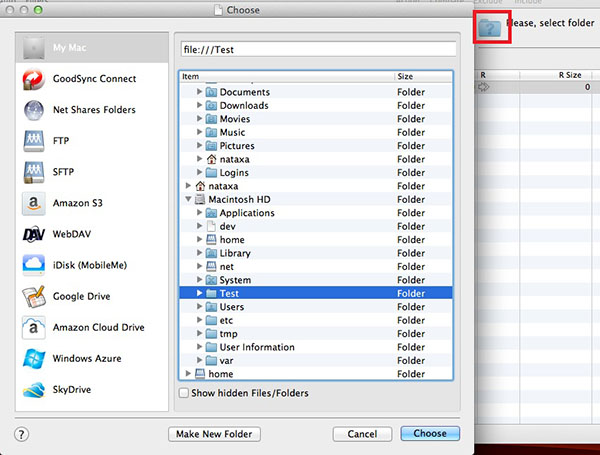
Task: Select the WebDAV icon
Action: point(34,234)
